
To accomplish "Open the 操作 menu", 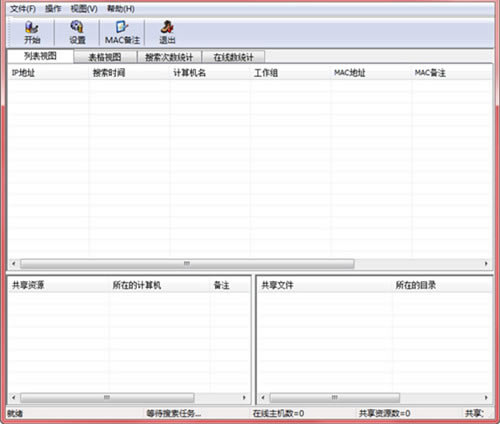I will [x=53, y=9].
